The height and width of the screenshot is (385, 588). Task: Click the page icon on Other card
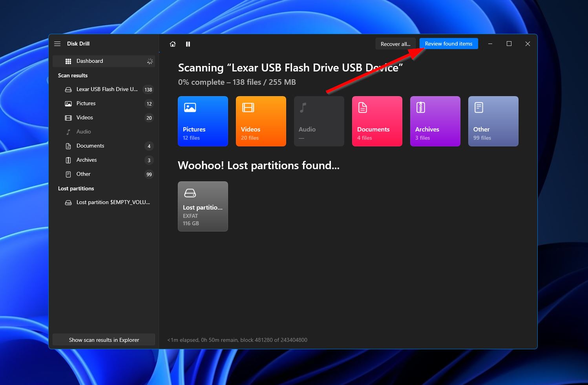click(479, 108)
